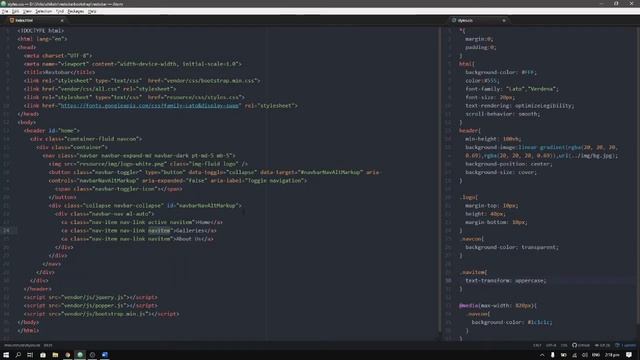640x360 pixels.
Task: Click the .navitem selector in styles.css
Action: 473,272
